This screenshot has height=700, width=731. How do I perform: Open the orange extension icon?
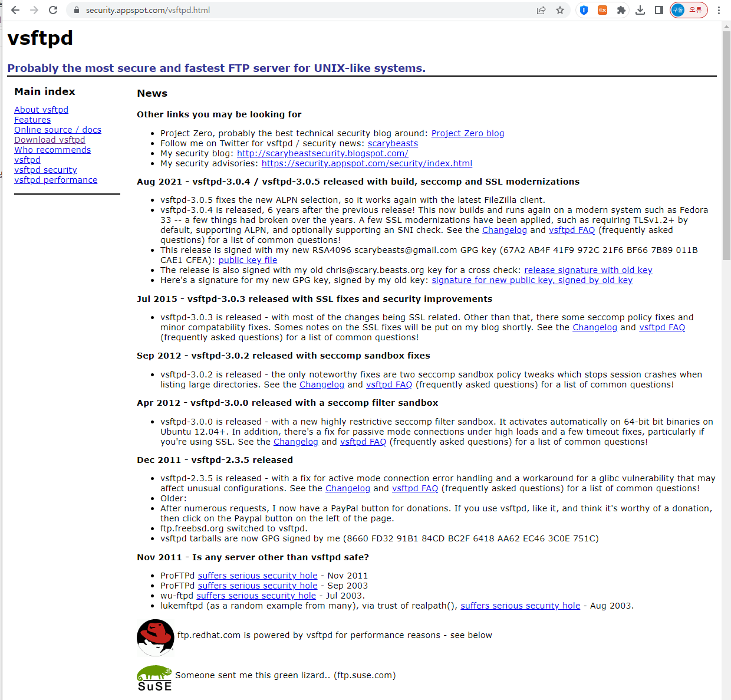(x=602, y=10)
